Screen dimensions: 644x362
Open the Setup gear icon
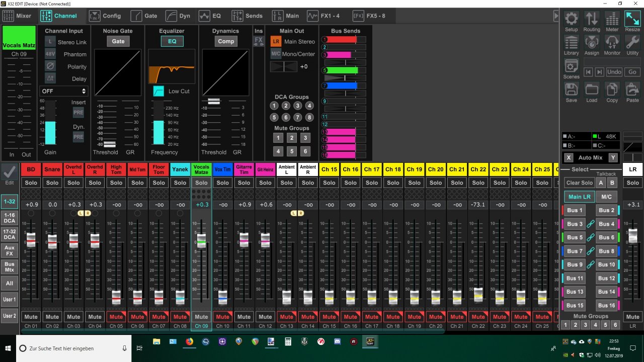click(x=571, y=19)
